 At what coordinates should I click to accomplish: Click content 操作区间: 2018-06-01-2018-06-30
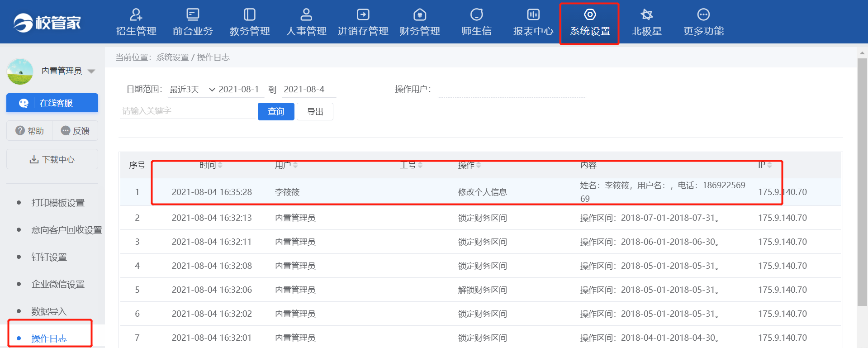[x=650, y=242]
